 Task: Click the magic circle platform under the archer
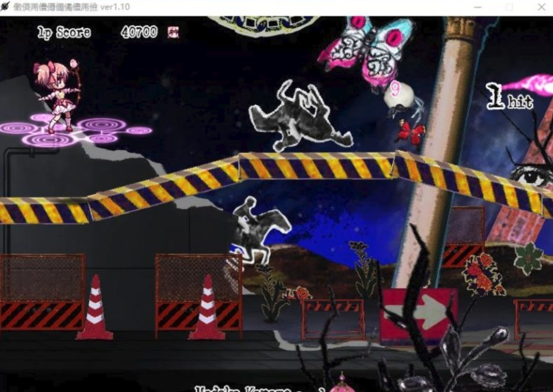[x=75, y=131]
